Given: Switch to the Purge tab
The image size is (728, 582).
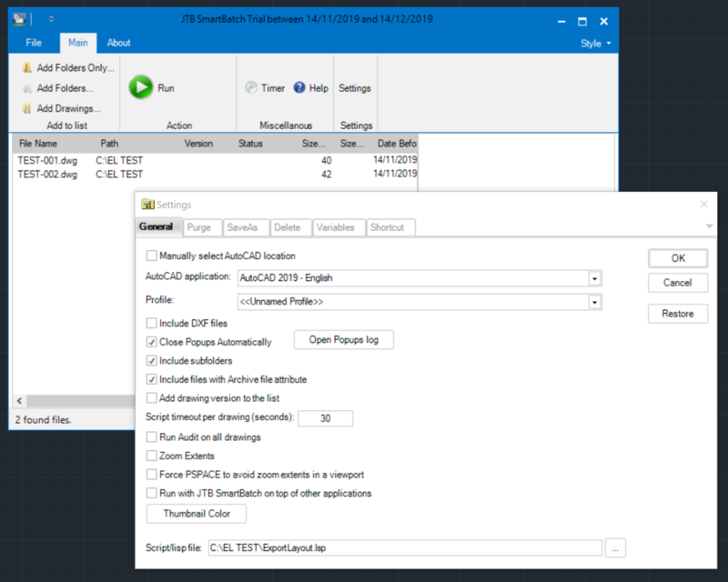Looking at the screenshot, I should click(x=198, y=227).
